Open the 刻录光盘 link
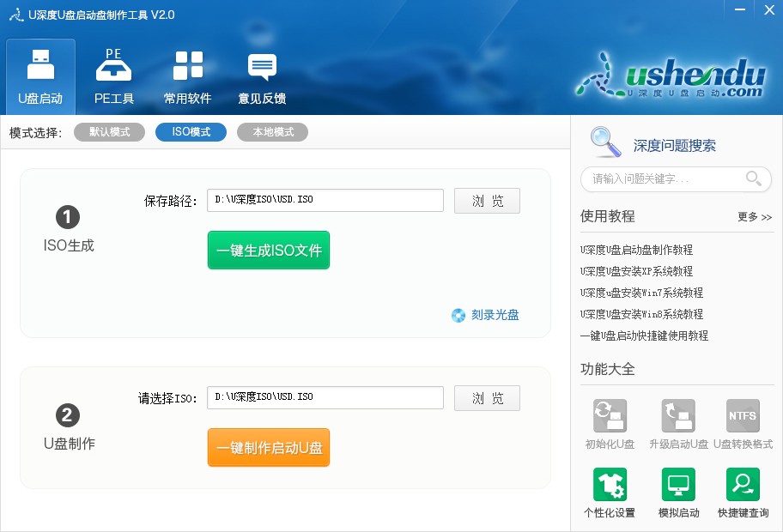The width and height of the screenshot is (783, 532). 495,315
